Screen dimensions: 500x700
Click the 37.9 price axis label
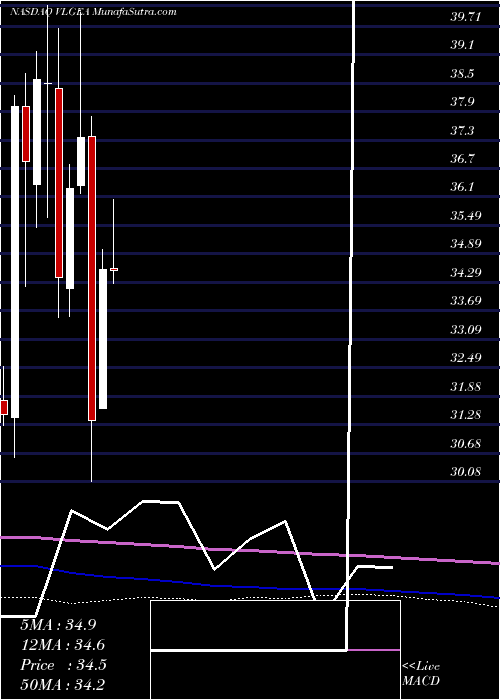pos(464,102)
